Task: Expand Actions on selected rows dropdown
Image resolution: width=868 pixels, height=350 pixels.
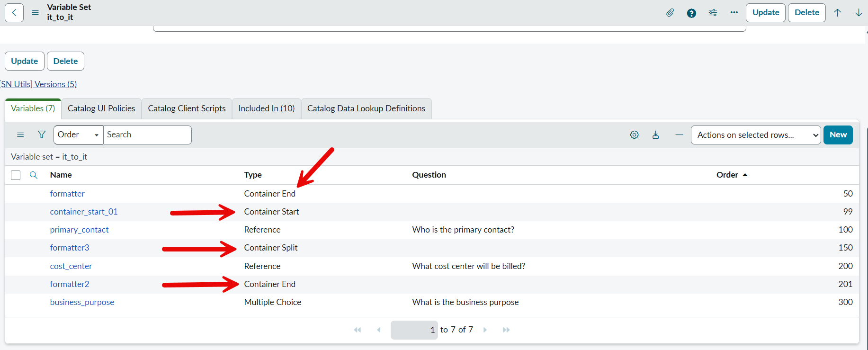Action: pyautogui.click(x=755, y=135)
